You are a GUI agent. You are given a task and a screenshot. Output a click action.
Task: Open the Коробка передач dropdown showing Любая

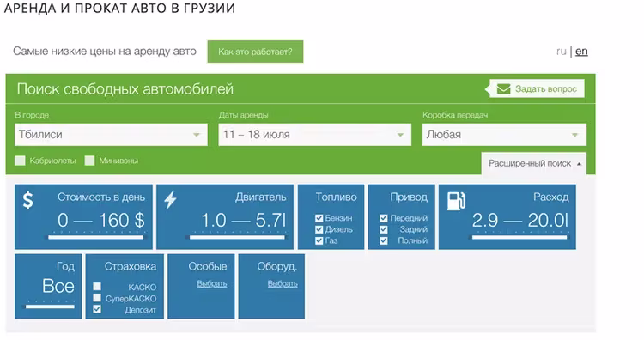504,135
